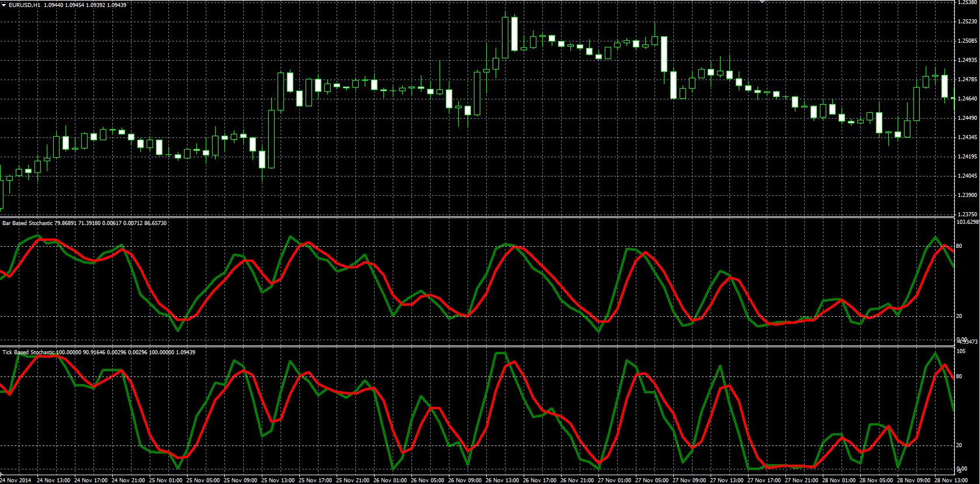980x484 pixels.
Task: Click the 80 level in Bar Based Stochastic
Action: pyautogui.click(x=959, y=246)
